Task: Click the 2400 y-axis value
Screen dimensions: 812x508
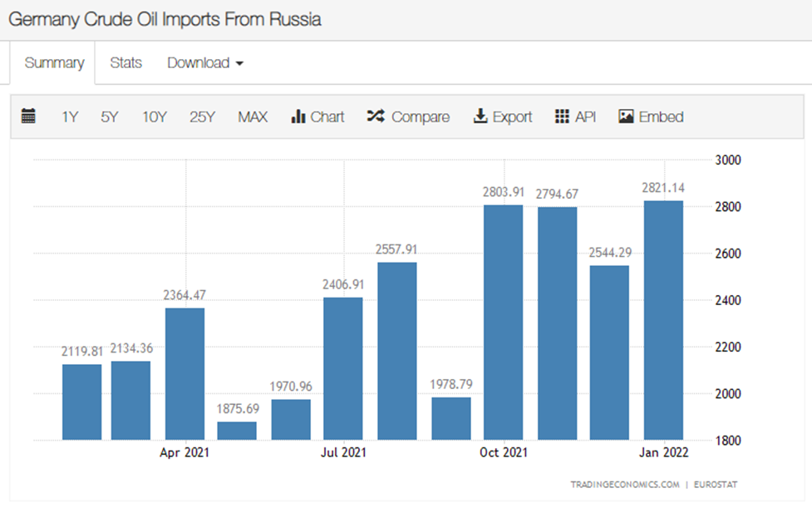Action: point(728,300)
